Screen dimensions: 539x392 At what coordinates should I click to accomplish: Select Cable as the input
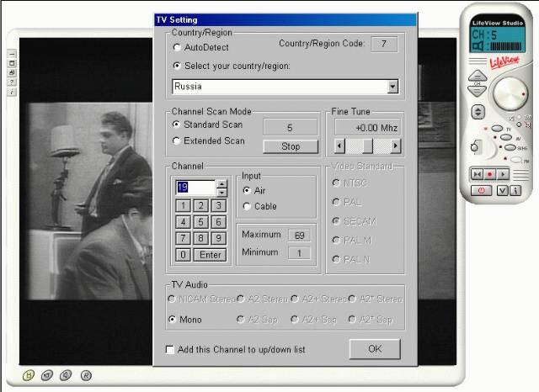point(247,206)
